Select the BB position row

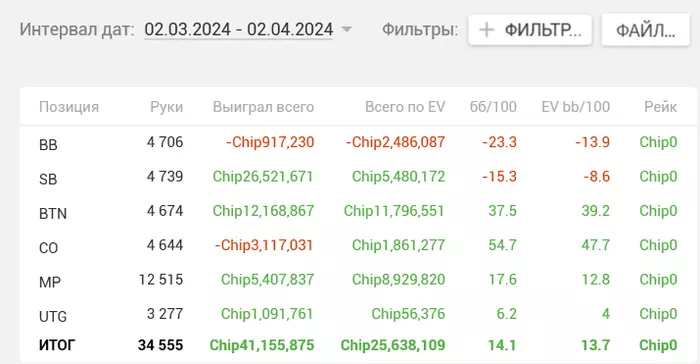(x=358, y=143)
